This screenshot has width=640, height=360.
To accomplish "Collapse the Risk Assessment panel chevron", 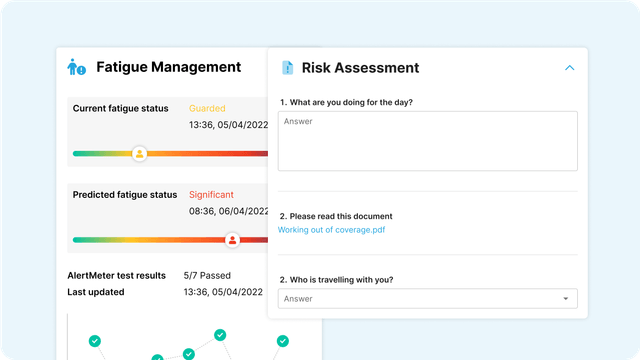I will pos(569,68).
